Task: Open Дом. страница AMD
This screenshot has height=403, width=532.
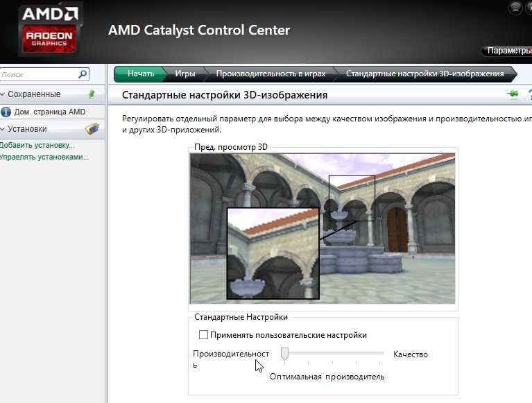Action: click(50, 112)
